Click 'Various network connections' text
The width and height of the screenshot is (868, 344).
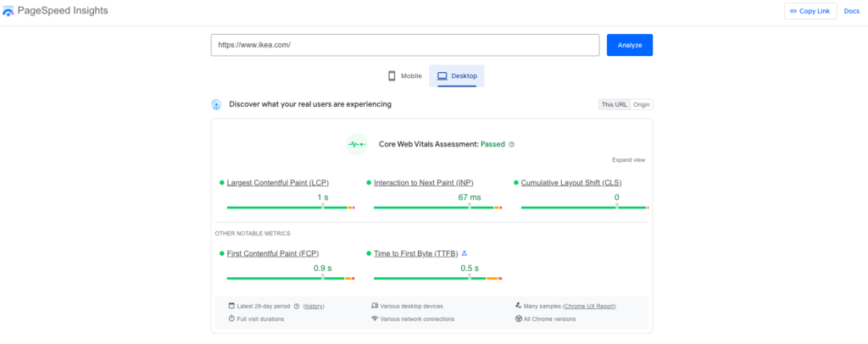(417, 319)
